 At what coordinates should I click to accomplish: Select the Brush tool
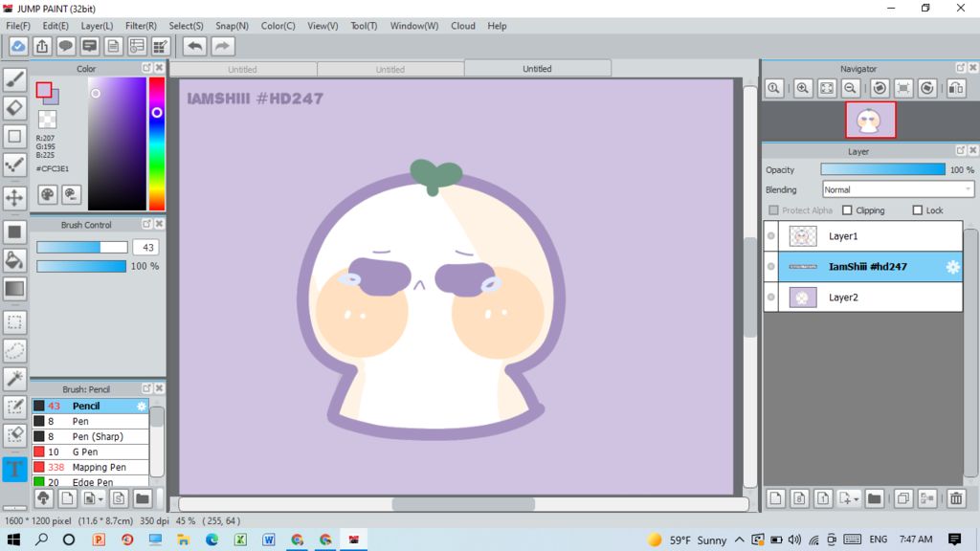(x=14, y=79)
